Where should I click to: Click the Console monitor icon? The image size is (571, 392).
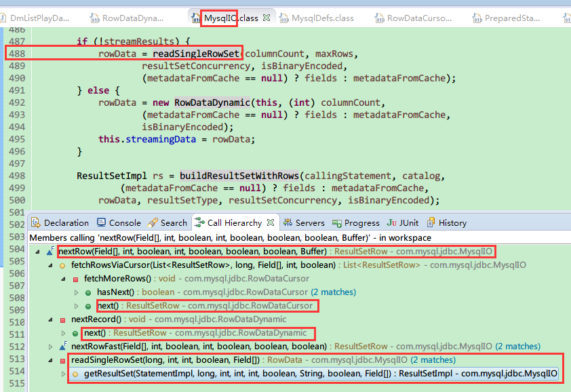[101, 222]
